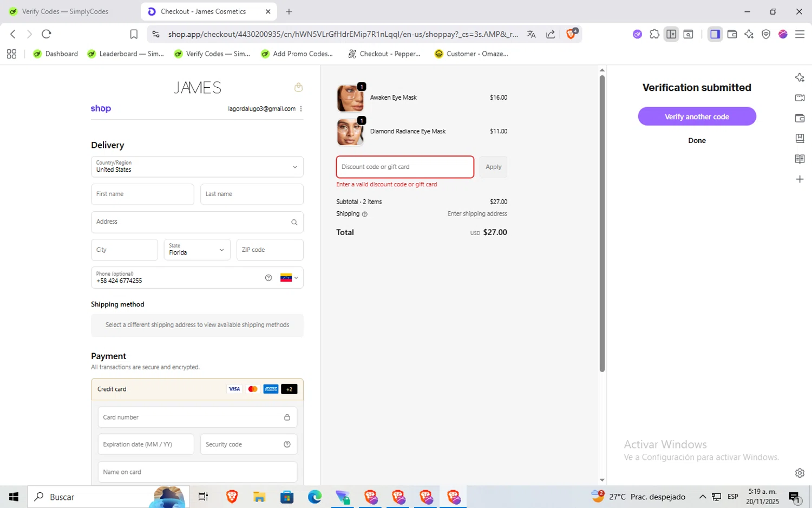812x508 pixels.
Task: Open account options three-dot menu beside email
Action: [x=301, y=109]
